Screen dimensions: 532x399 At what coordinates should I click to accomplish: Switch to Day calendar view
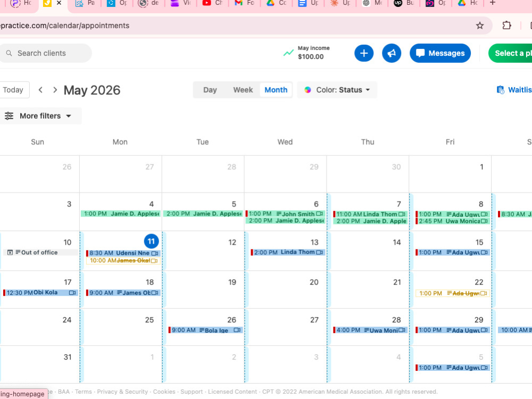[210, 90]
